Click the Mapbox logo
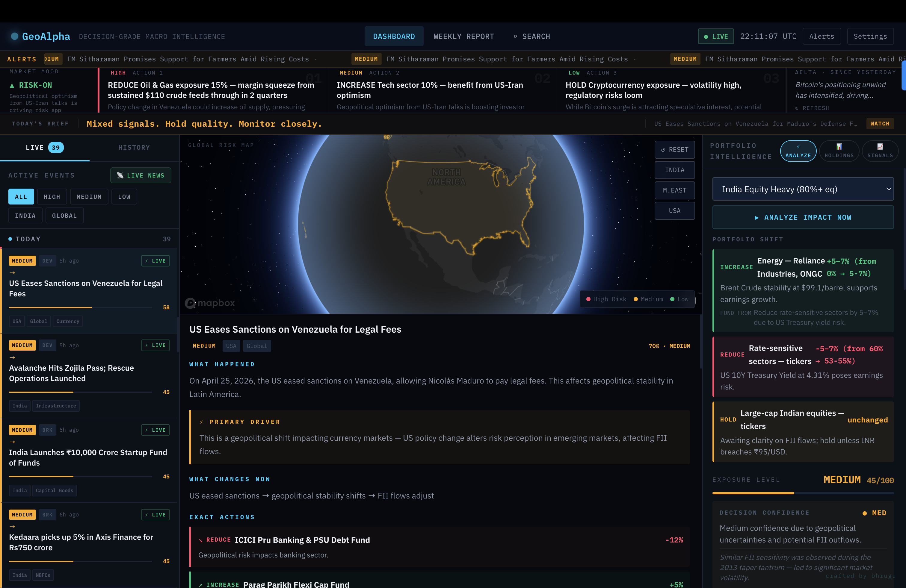 pos(210,303)
